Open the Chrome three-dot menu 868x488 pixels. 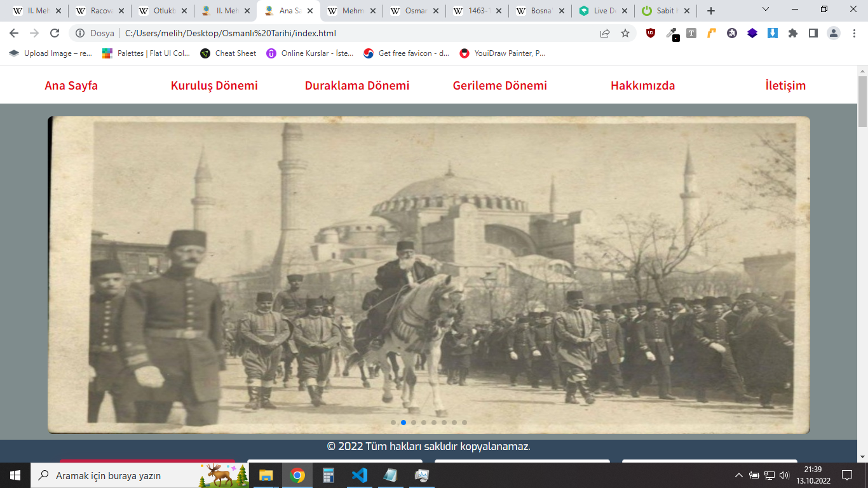[853, 33]
